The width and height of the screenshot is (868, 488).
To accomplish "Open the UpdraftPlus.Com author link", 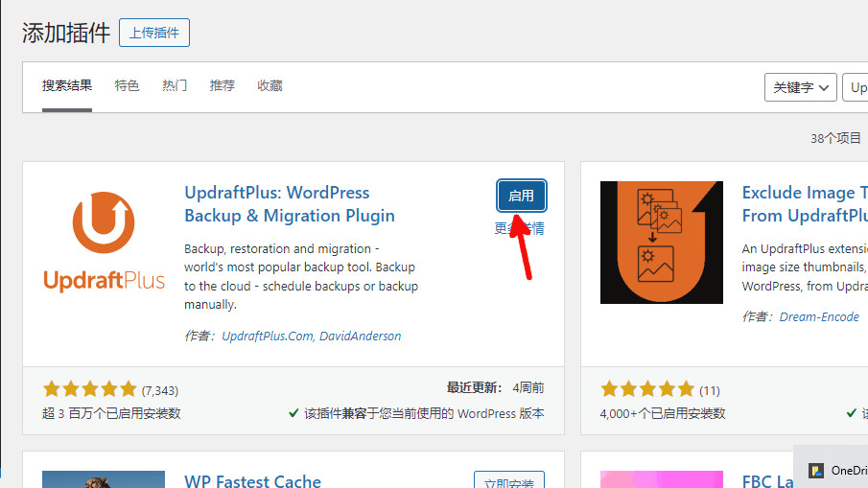I will click(267, 337).
